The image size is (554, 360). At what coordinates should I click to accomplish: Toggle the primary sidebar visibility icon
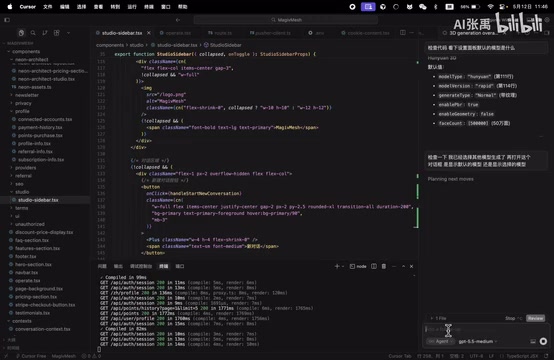tap(7, 20)
